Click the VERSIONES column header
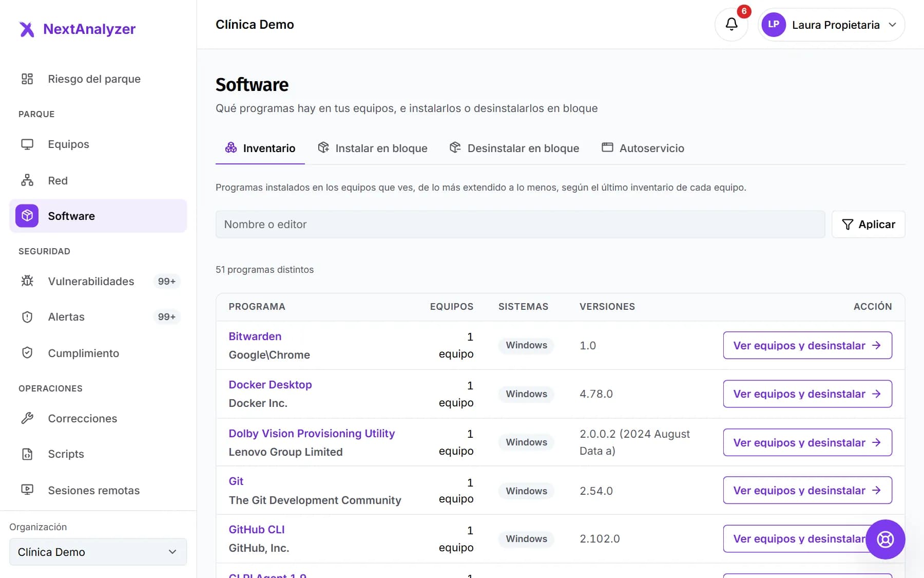 click(607, 307)
